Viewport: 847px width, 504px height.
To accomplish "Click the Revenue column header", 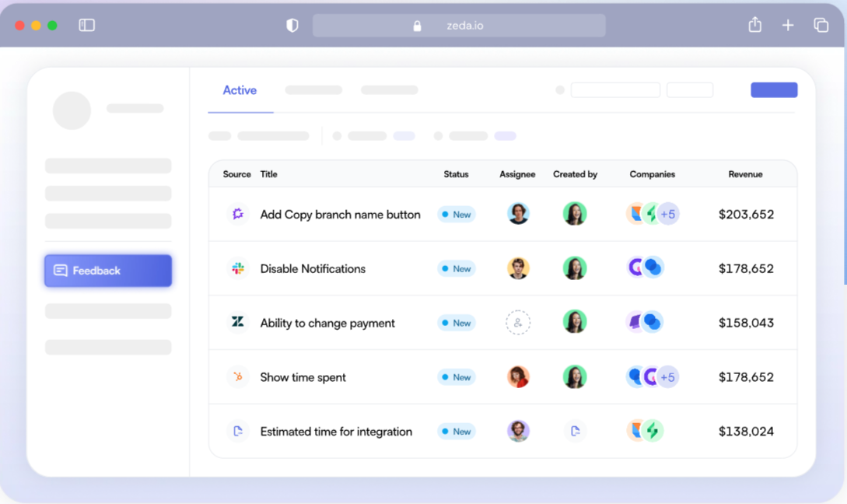I will 745,174.
